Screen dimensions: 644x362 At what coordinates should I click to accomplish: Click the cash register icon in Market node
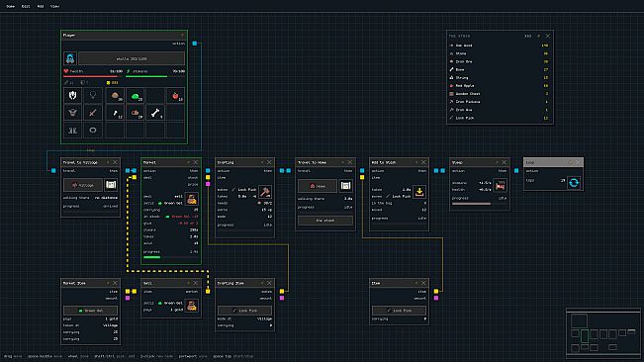(x=192, y=199)
